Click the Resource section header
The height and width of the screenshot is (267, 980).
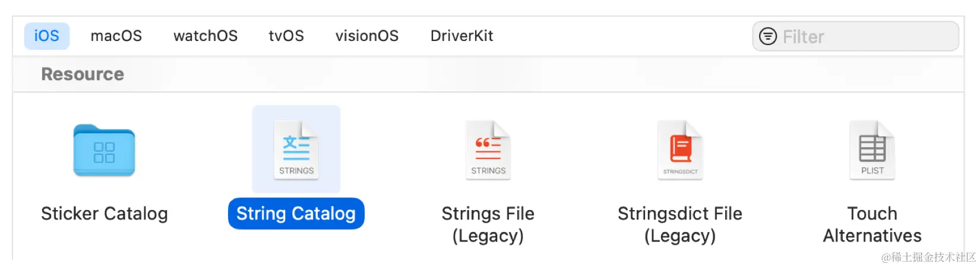pyautogui.click(x=83, y=74)
